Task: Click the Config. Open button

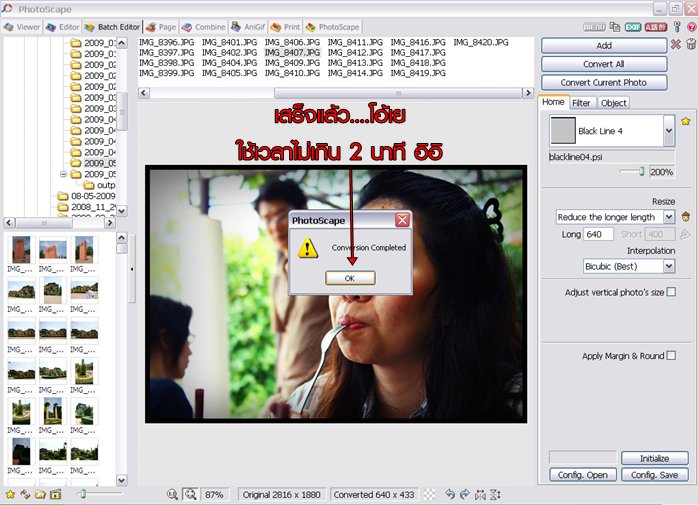Action: 583,475
